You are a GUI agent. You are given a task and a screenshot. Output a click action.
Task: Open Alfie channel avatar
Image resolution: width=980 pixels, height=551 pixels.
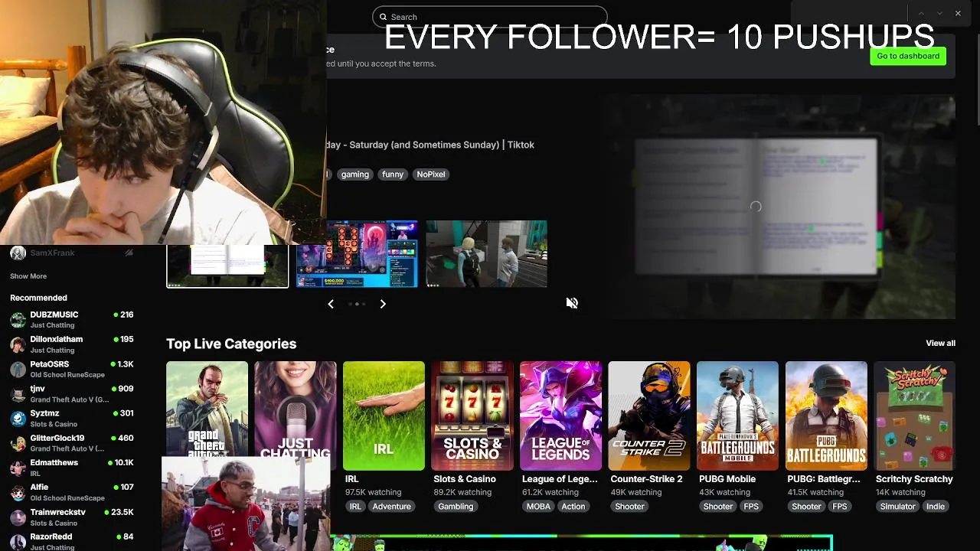18,492
